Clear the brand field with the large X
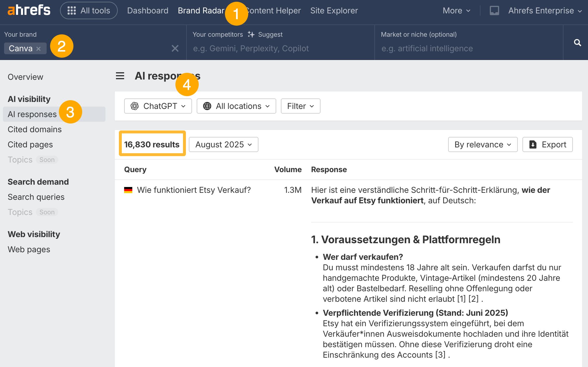 (x=175, y=48)
